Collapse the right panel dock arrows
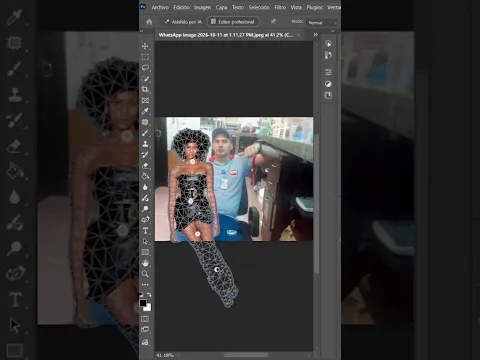Image resolution: width=480 pixels, height=360 pixels. [332, 31]
